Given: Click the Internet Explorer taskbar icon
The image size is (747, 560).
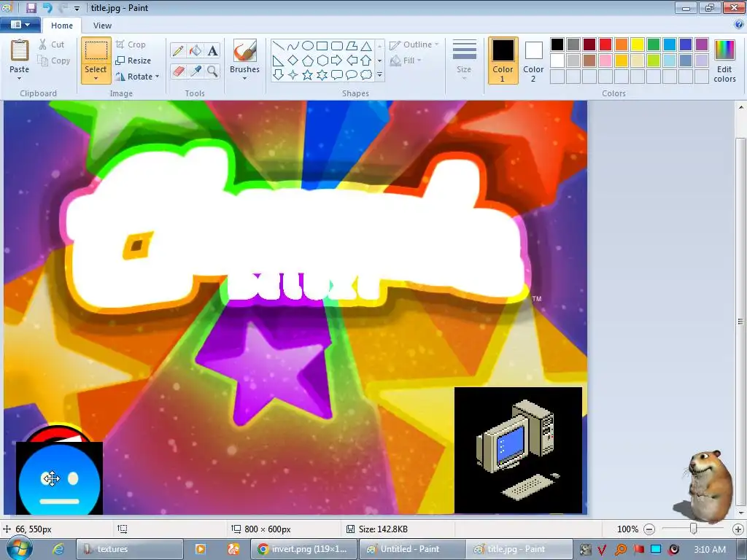Looking at the screenshot, I should [58, 549].
